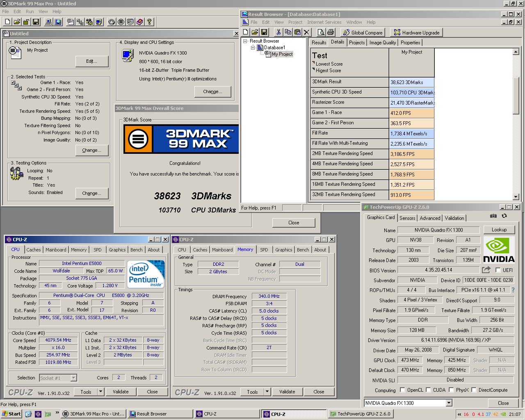Click computer system info icon in 3DMark toolbar

point(48,22)
